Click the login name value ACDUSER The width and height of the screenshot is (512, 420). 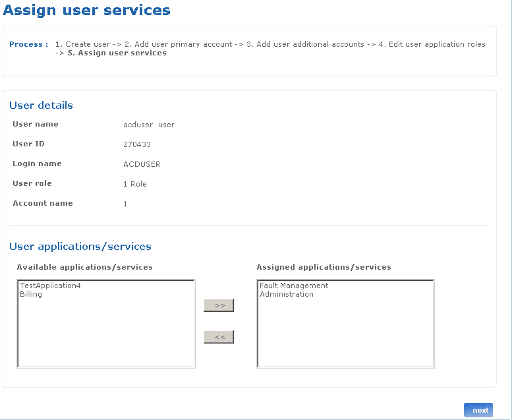(142, 164)
